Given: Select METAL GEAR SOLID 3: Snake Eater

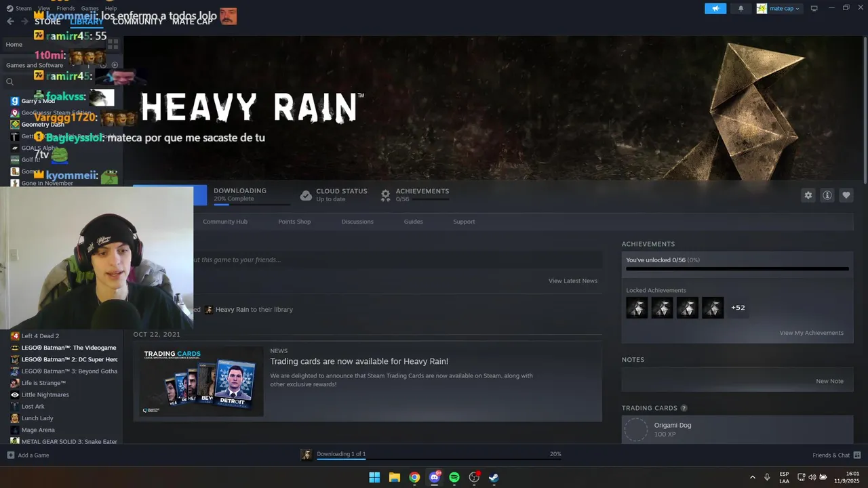Looking at the screenshot, I should click(69, 442).
